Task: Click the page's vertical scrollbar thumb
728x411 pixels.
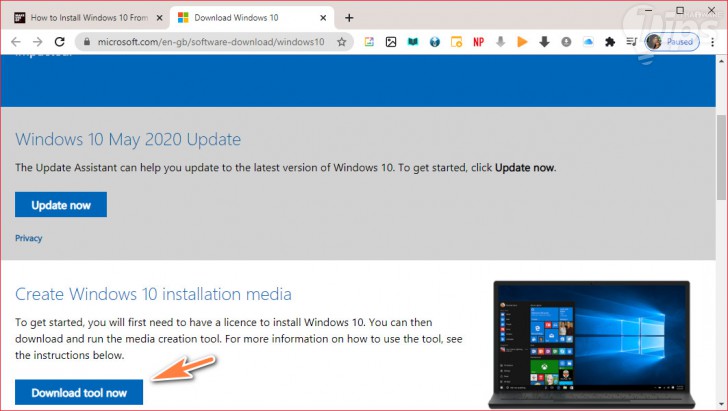Action: pyautogui.click(x=721, y=158)
